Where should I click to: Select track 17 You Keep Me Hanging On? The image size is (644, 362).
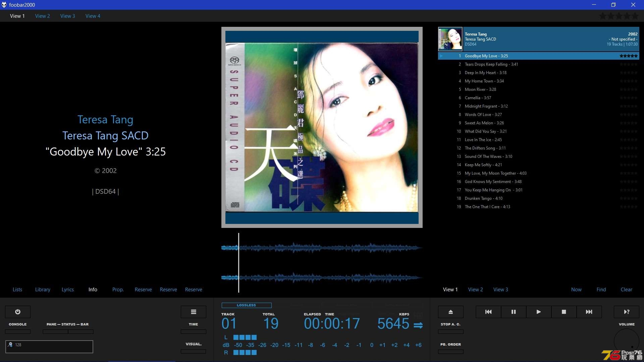coord(539,190)
